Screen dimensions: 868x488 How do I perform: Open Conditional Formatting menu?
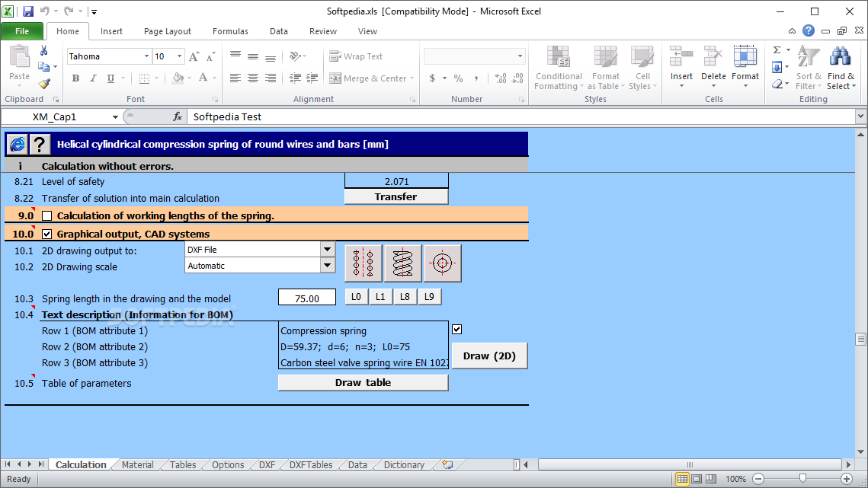coord(559,68)
